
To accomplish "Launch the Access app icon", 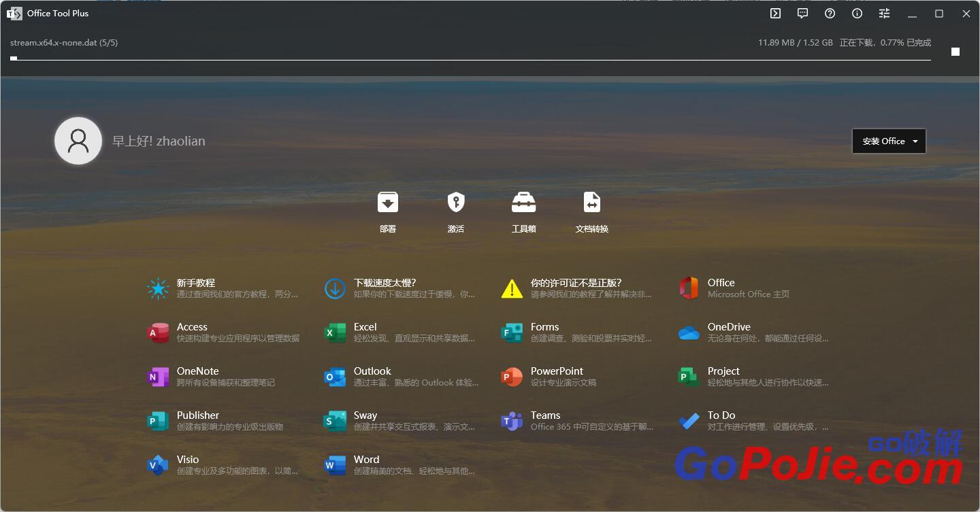I will 158,332.
